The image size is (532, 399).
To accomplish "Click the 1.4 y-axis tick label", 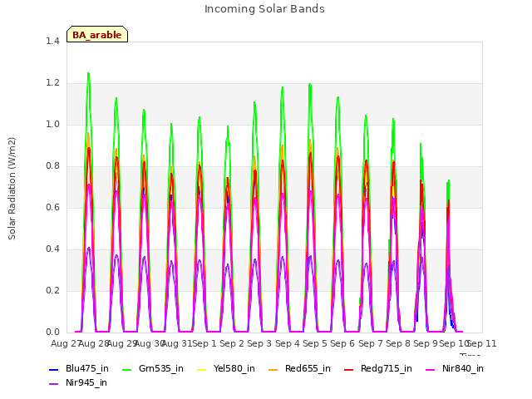I will pos(52,41).
